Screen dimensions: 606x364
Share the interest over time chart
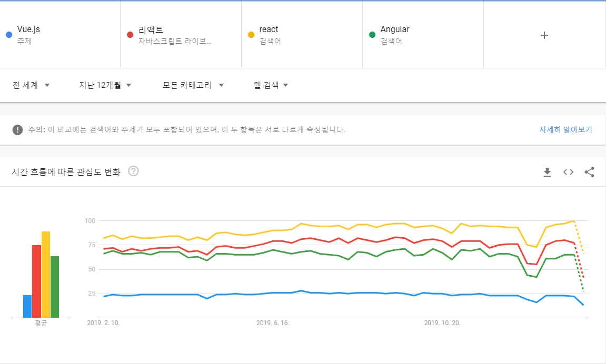click(x=589, y=172)
